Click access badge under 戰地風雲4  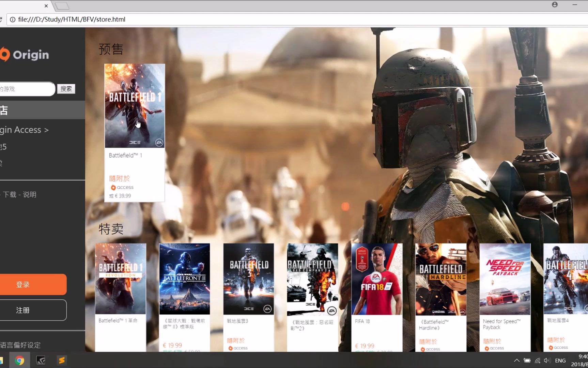point(558,348)
